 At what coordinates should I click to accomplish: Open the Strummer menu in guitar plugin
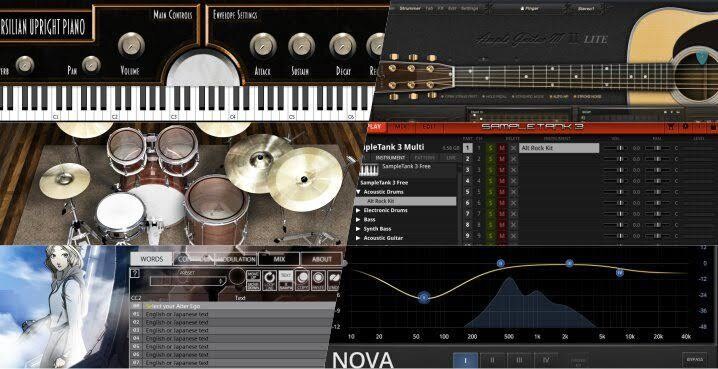coord(410,8)
